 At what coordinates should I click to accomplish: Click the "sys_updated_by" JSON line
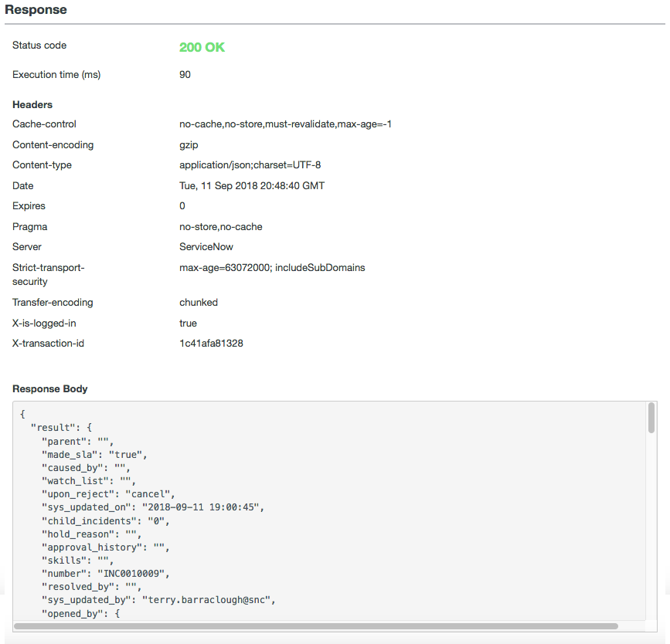tap(158, 600)
